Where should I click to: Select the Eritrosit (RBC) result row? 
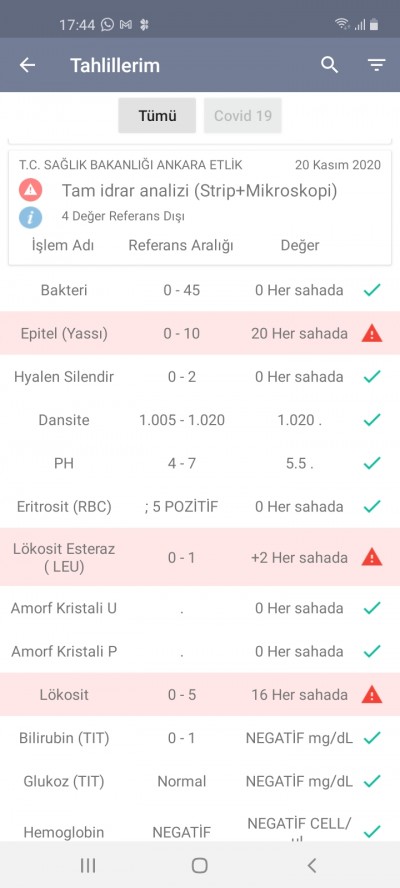pos(200,506)
